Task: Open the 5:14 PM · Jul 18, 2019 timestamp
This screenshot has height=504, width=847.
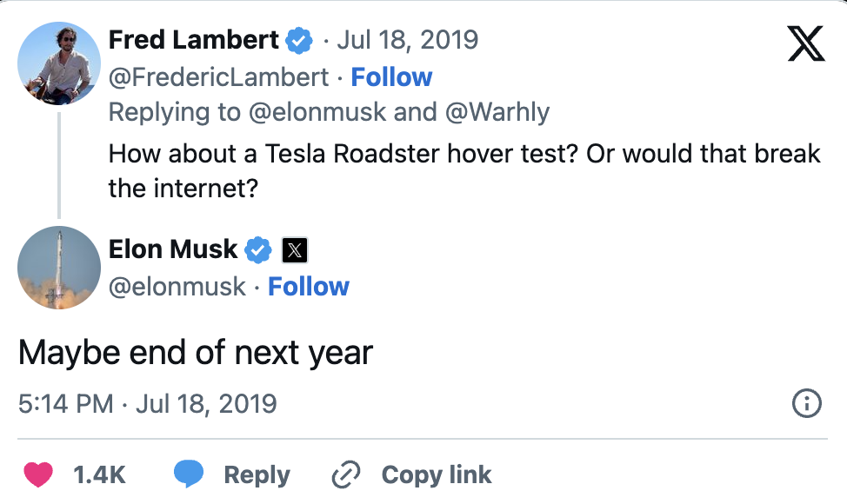Action: coord(148,403)
